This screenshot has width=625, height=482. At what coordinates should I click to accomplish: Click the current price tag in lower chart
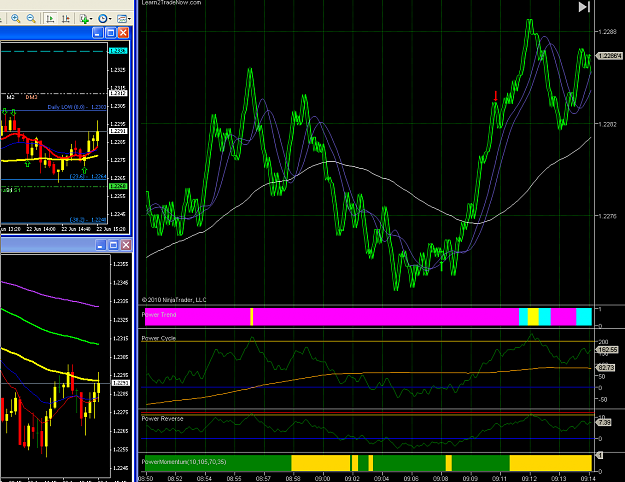pyautogui.click(x=121, y=383)
